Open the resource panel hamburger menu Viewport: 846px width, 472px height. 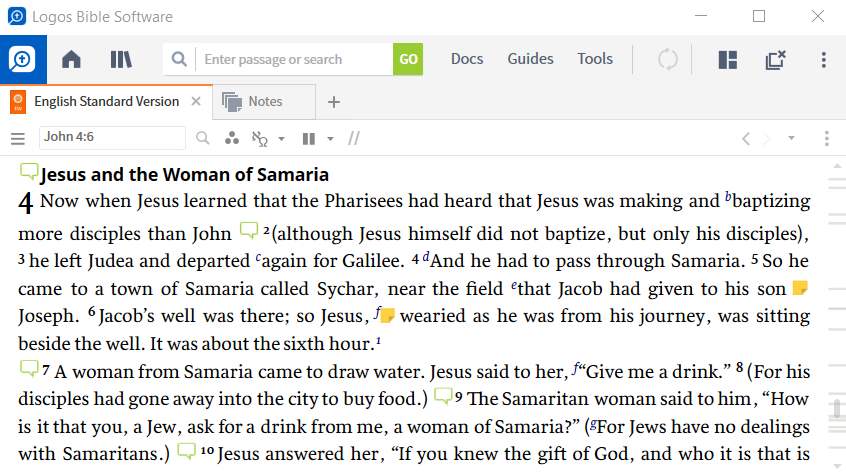18,139
